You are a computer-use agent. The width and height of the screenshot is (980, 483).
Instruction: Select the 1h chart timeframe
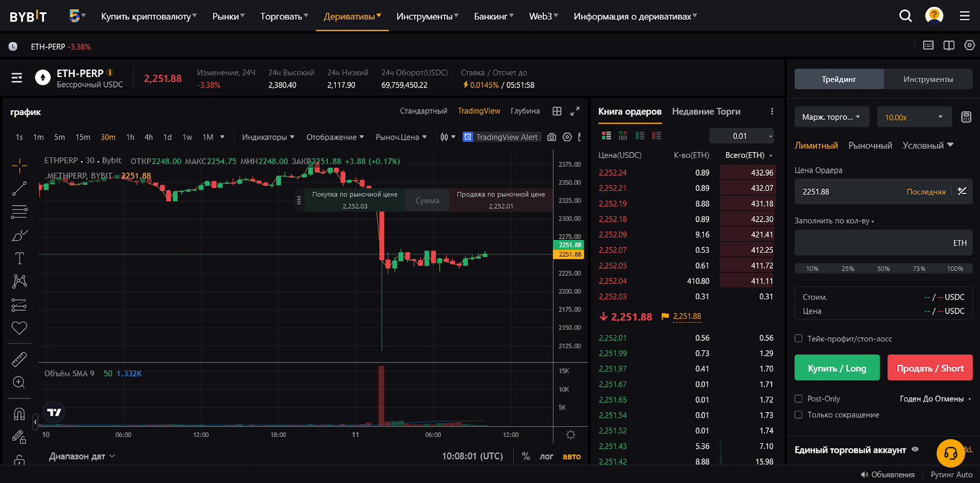click(130, 137)
